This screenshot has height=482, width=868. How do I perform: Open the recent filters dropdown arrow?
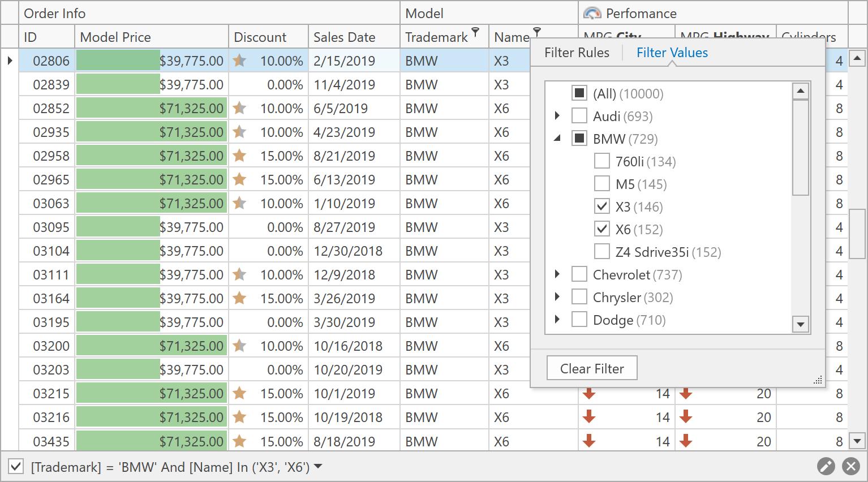pyautogui.click(x=318, y=467)
